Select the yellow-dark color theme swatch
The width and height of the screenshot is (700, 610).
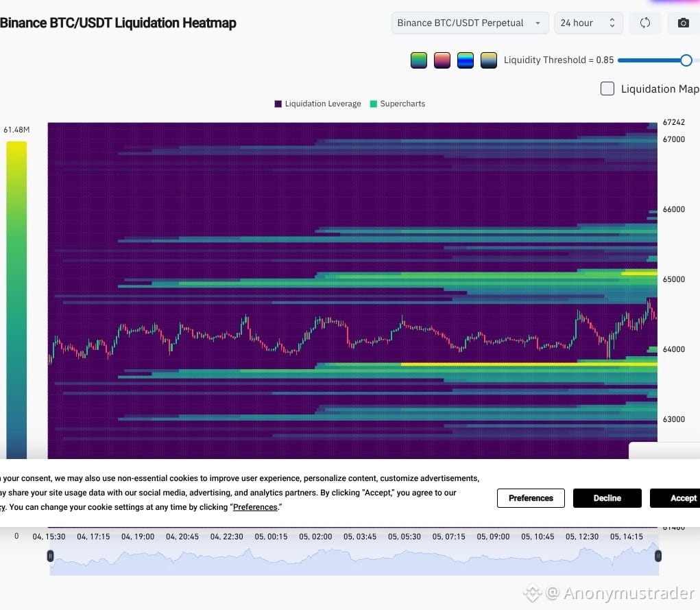(489, 60)
